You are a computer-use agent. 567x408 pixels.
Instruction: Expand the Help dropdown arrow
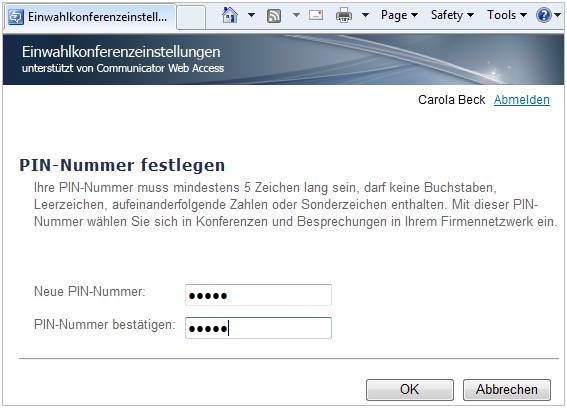point(558,15)
